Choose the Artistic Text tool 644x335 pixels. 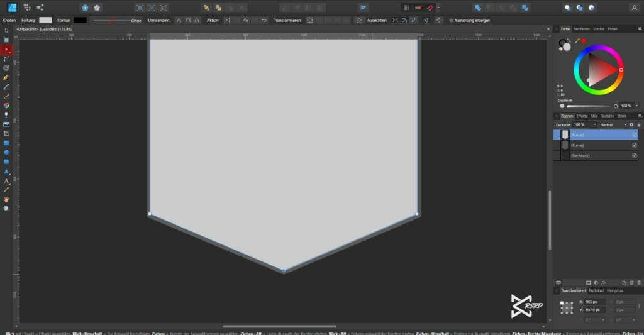[x=6, y=180]
